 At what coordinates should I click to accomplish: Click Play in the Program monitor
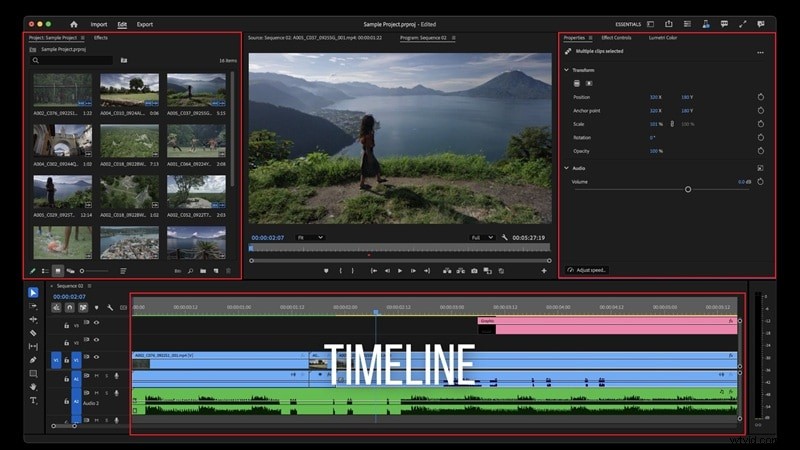pyautogui.click(x=400, y=271)
